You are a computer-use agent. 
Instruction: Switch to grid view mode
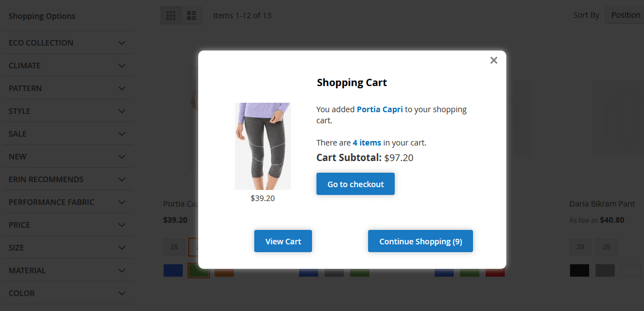(171, 16)
